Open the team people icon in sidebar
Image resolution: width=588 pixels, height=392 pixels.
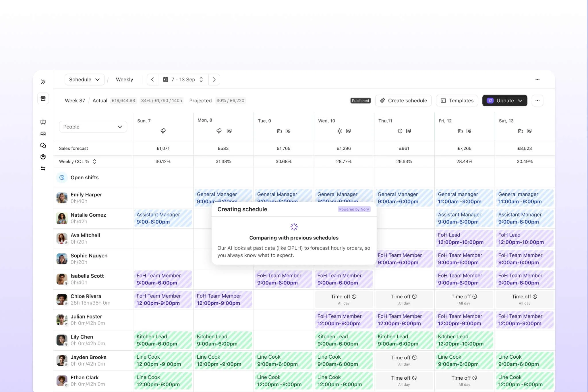[43, 134]
